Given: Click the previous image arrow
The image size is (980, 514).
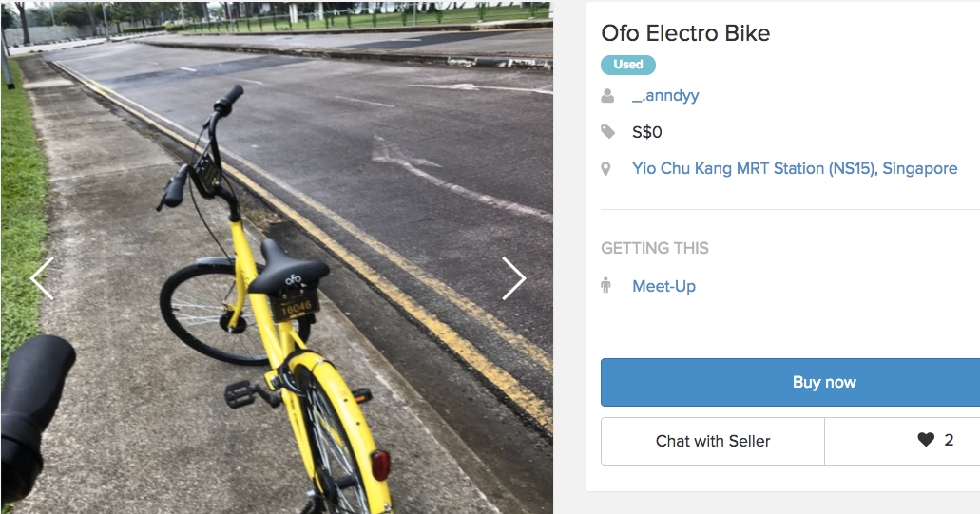Looking at the screenshot, I should pyautogui.click(x=42, y=278).
